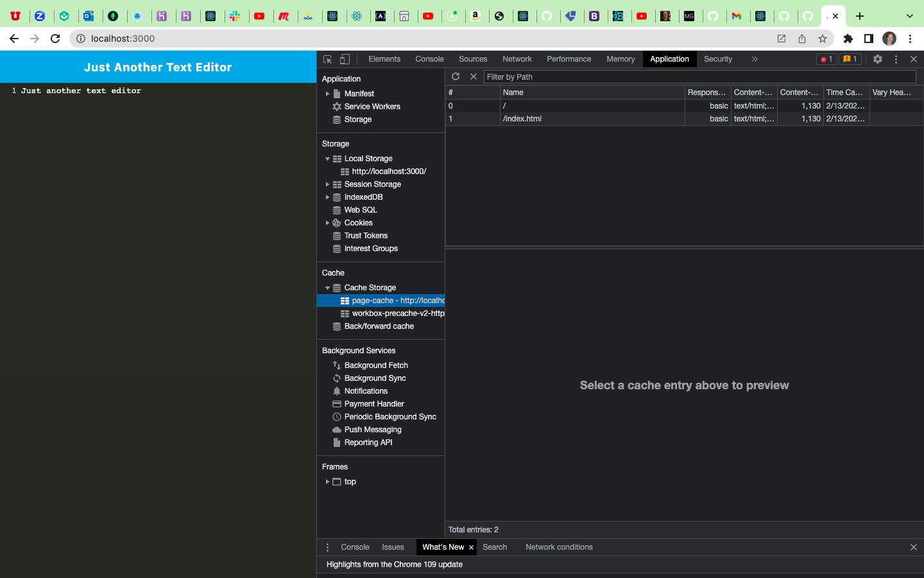Open Periodic Background Sync service
The width and height of the screenshot is (924, 578).
coord(390,417)
